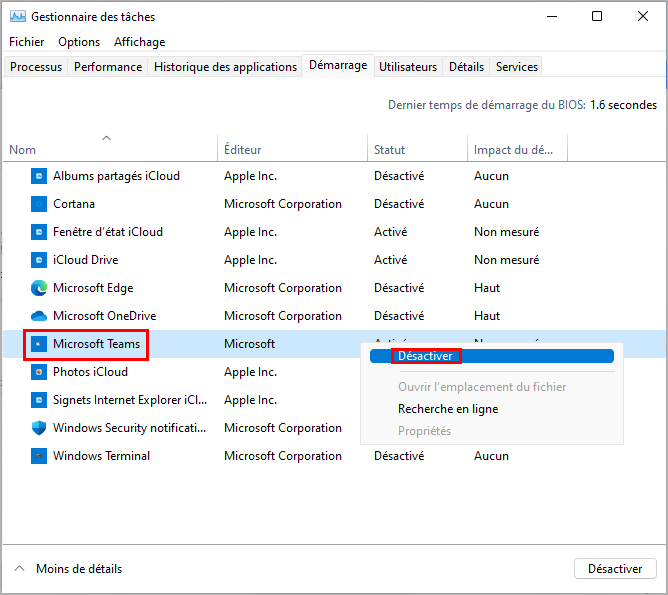Click the Microsoft Edge icon

tap(39, 288)
